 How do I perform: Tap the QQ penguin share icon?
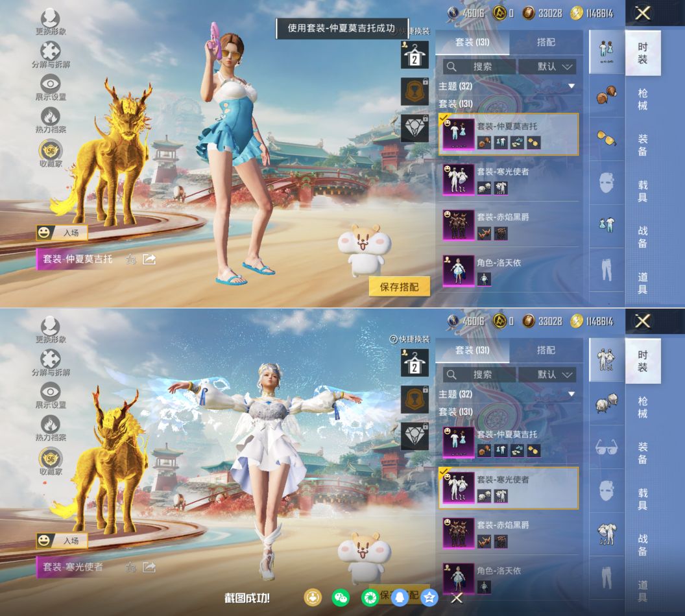tap(400, 597)
